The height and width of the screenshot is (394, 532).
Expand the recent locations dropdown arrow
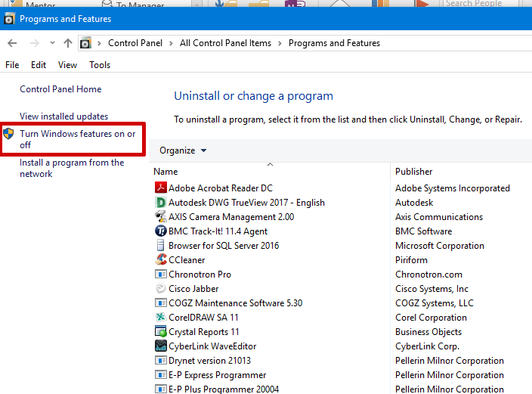click(52, 43)
